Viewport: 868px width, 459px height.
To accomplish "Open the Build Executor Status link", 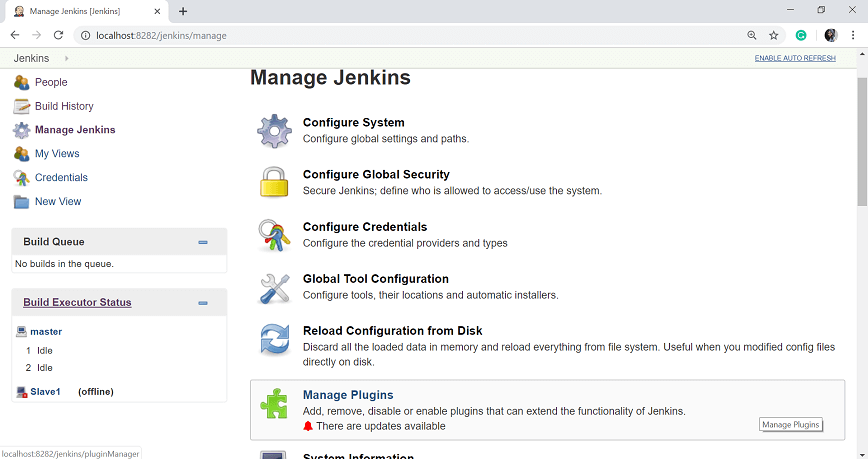I will click(x=78, y=302).
